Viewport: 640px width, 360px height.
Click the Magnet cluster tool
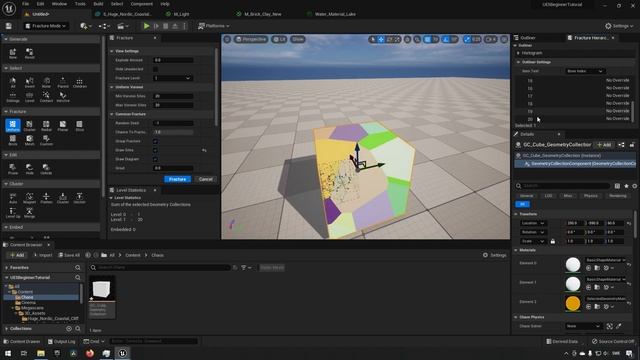(29, 198)
